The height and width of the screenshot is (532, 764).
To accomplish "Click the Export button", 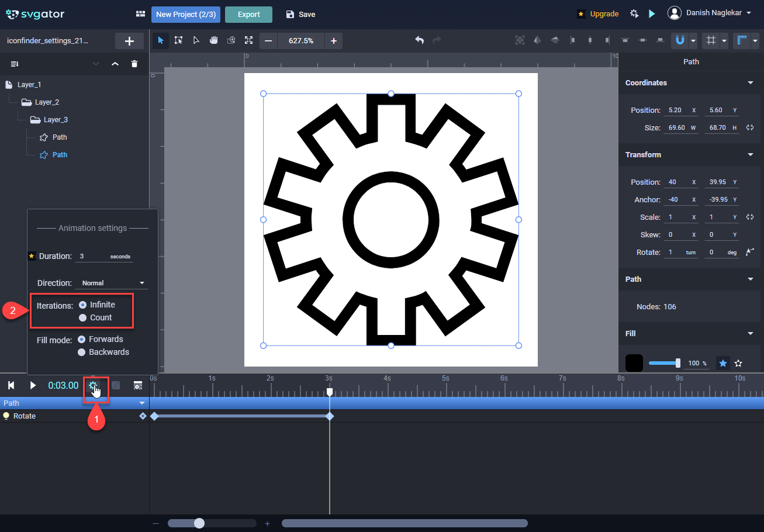I will click(x=248, y=15).
